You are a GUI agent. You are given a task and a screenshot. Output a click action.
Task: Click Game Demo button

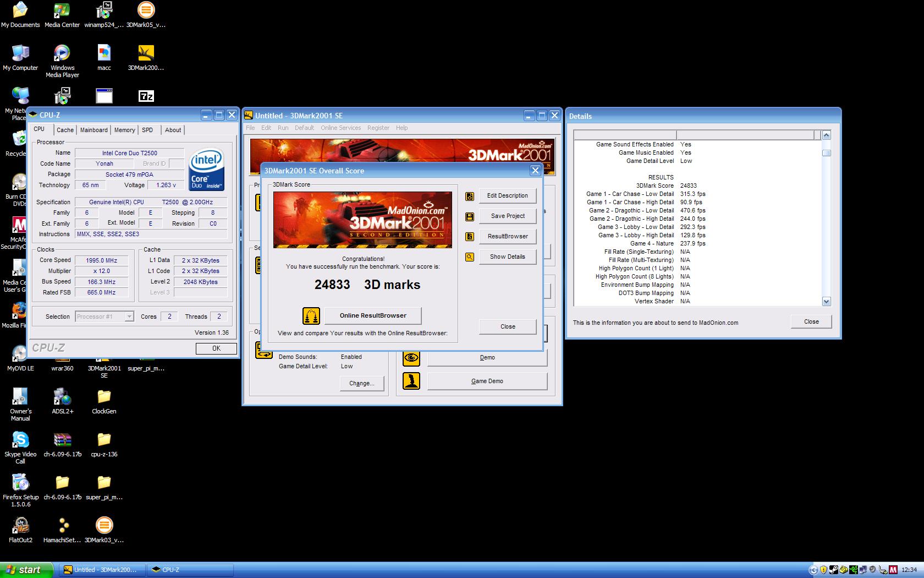coord(487,381)
